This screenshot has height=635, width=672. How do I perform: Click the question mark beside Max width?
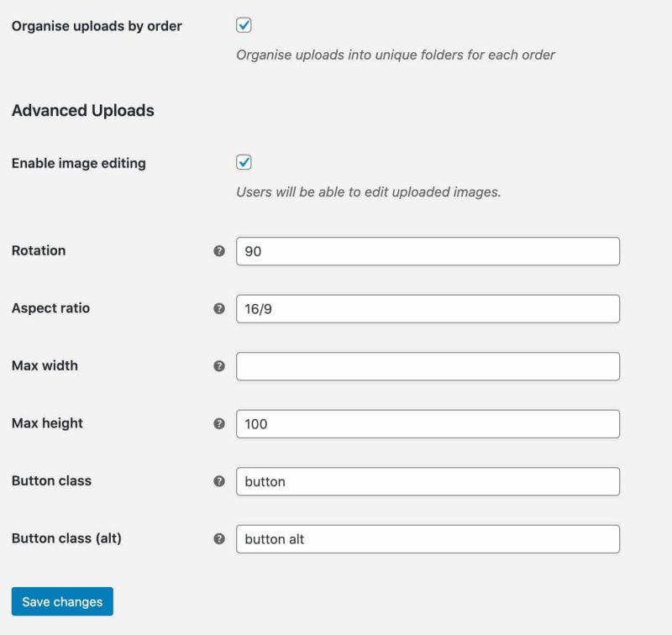pos(219,366)
